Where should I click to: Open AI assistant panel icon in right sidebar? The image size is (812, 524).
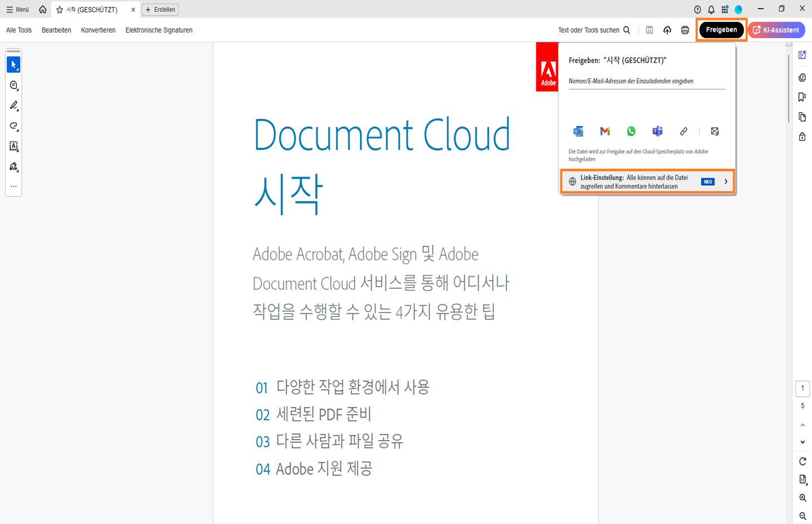point(802,55)
